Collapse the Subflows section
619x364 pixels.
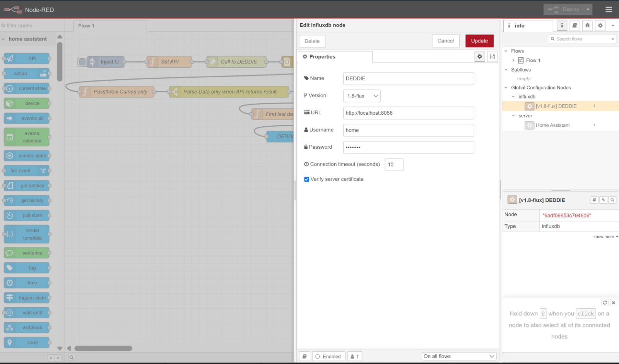tap(506, 70)
